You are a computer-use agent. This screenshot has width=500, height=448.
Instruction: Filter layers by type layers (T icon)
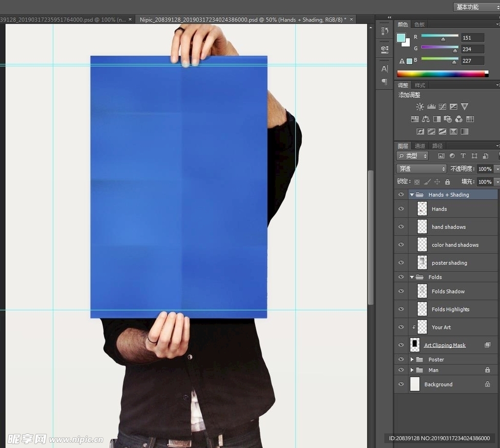[463, 156]
